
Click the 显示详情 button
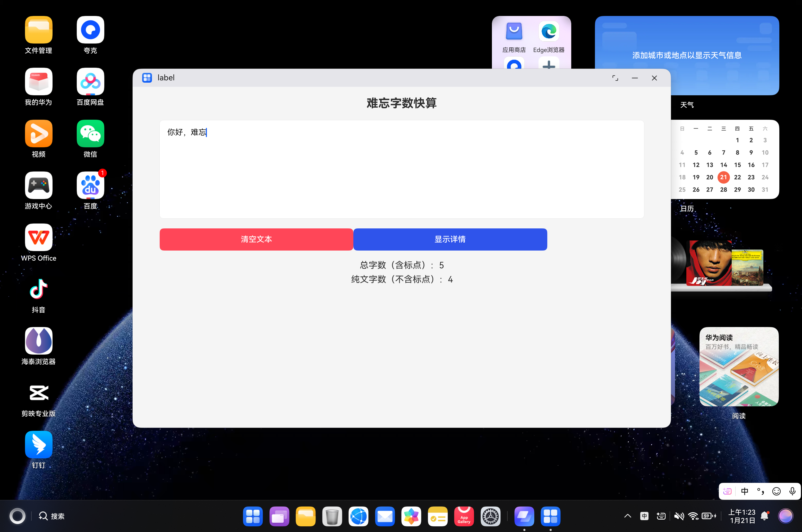(450, 239)
